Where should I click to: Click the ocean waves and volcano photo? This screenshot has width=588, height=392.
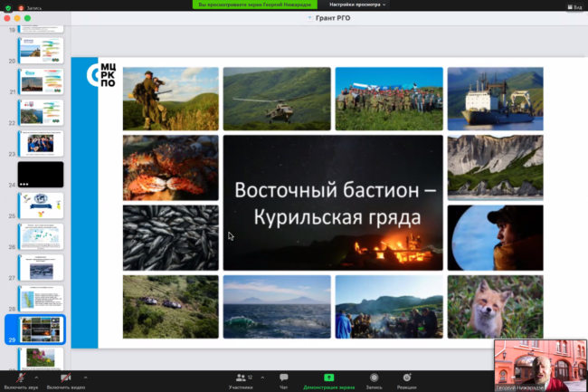click(277, 307)
